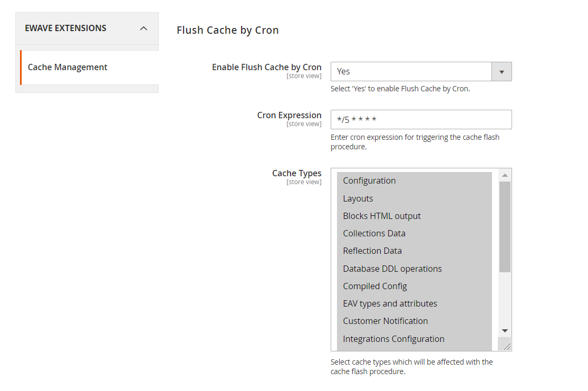Focus the Cron Expression input field
This screenshot has height=391, width=588.
[421, 119]
